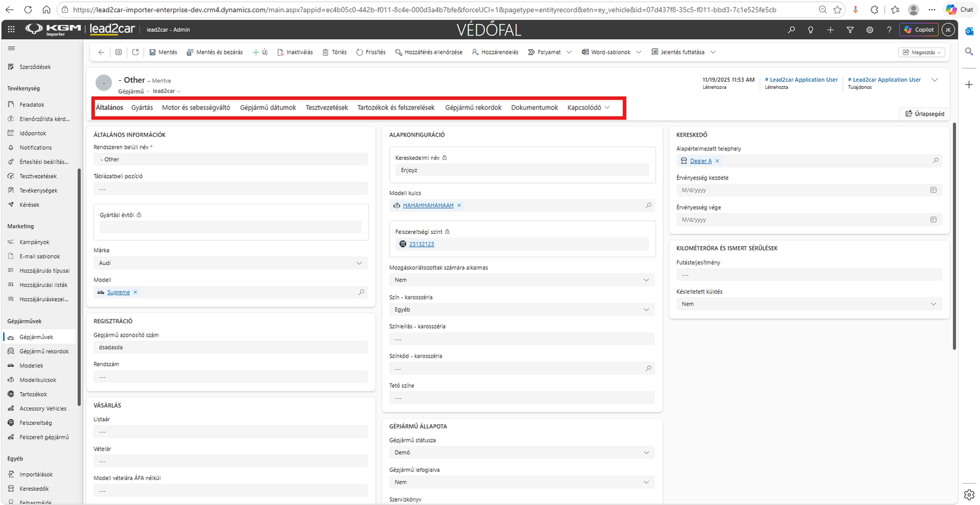The image size is (980, 505).
Task: Clear Dealer A from default location
Action: point(717,161)
